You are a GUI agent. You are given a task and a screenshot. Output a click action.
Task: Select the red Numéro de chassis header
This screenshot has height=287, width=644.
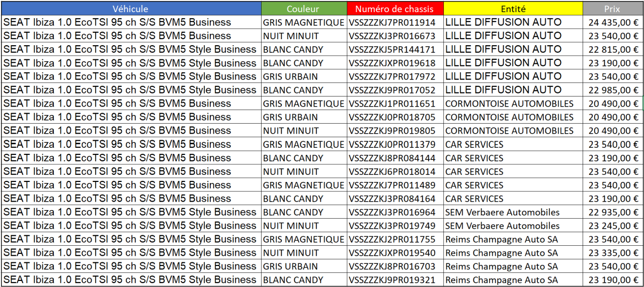[x=395, y=9]
